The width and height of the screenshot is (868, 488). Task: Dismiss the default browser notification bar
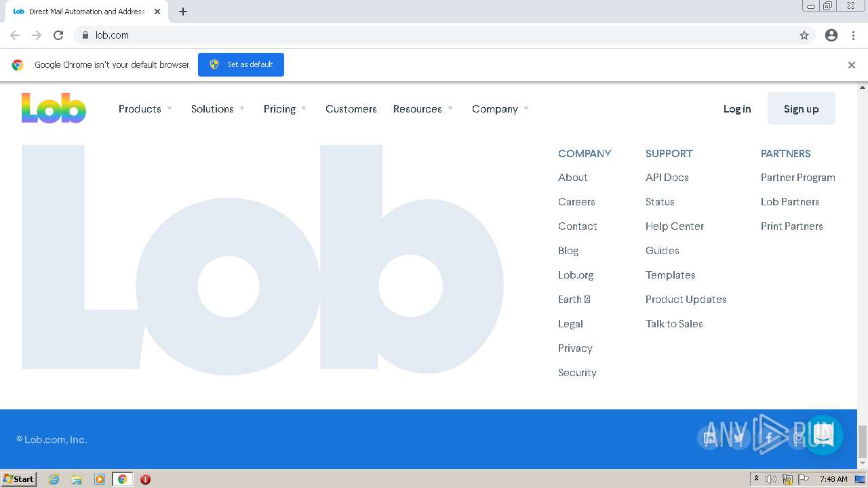852,65
